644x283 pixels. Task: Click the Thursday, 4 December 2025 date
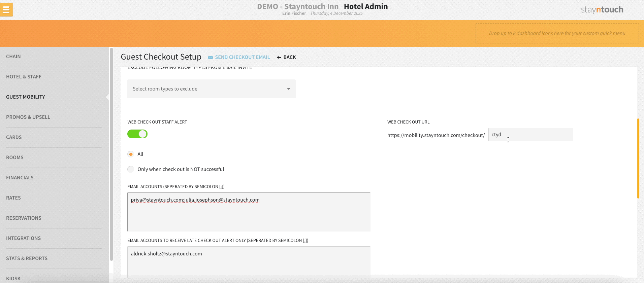[x=336, y=13]
